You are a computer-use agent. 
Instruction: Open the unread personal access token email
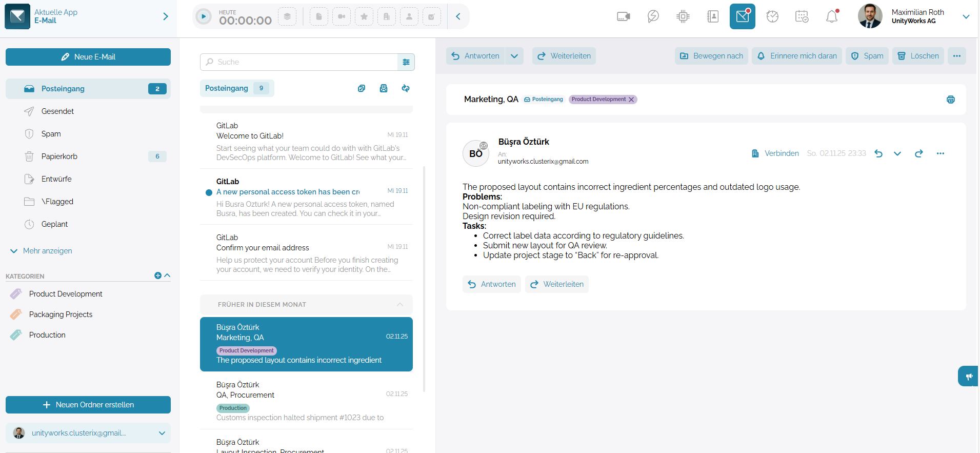(x=306, y=197)
